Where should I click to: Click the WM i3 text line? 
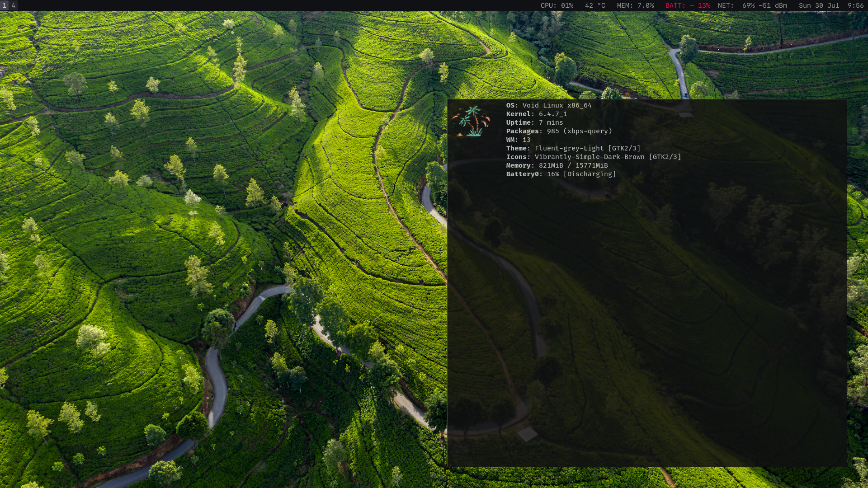[518, 140]
